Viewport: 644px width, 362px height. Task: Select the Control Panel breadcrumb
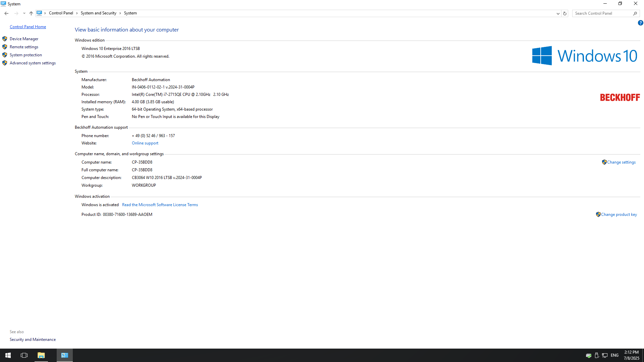point(61,13)
